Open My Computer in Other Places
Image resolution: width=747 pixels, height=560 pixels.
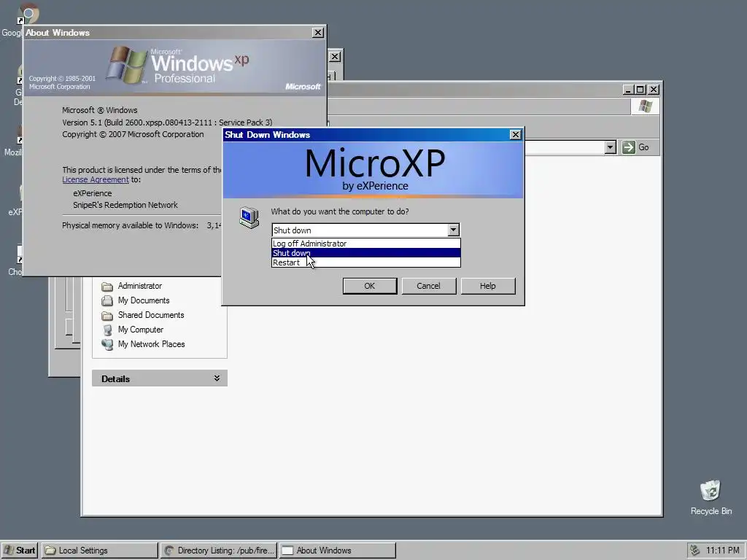[141, 330]
